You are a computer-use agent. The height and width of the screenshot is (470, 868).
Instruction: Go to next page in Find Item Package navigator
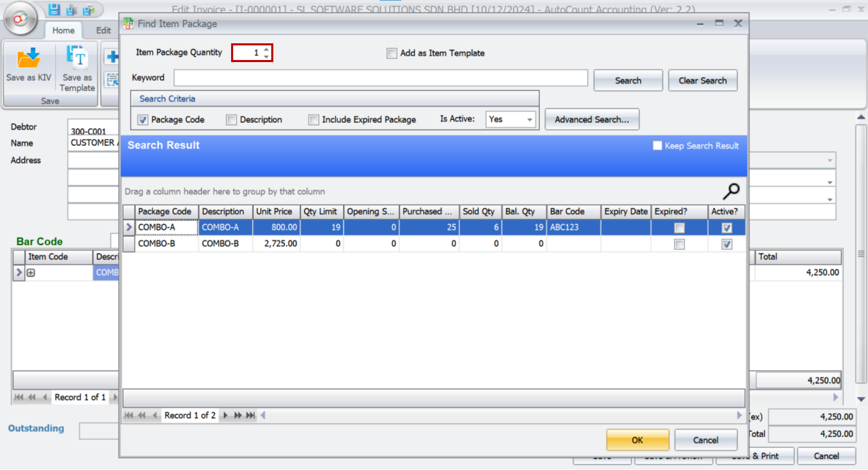coord(238,416)
